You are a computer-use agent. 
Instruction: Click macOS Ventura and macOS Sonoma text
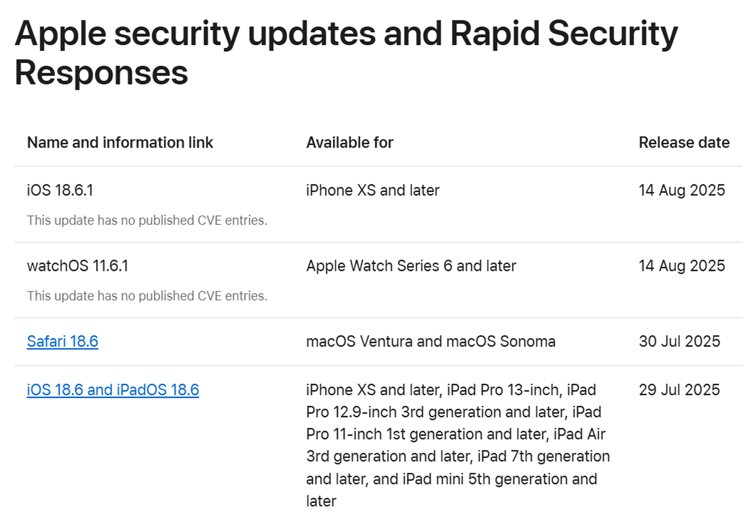(x=431, y=341)
